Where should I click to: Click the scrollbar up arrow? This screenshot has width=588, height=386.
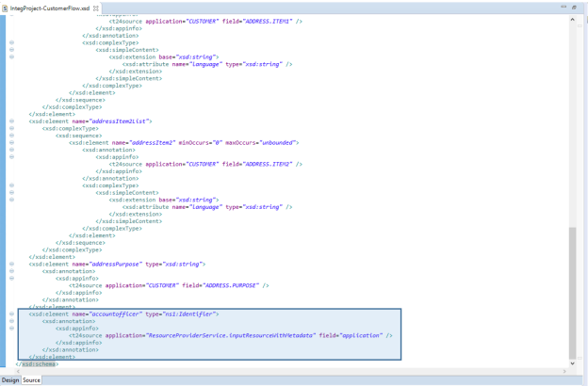coord(573,20)
